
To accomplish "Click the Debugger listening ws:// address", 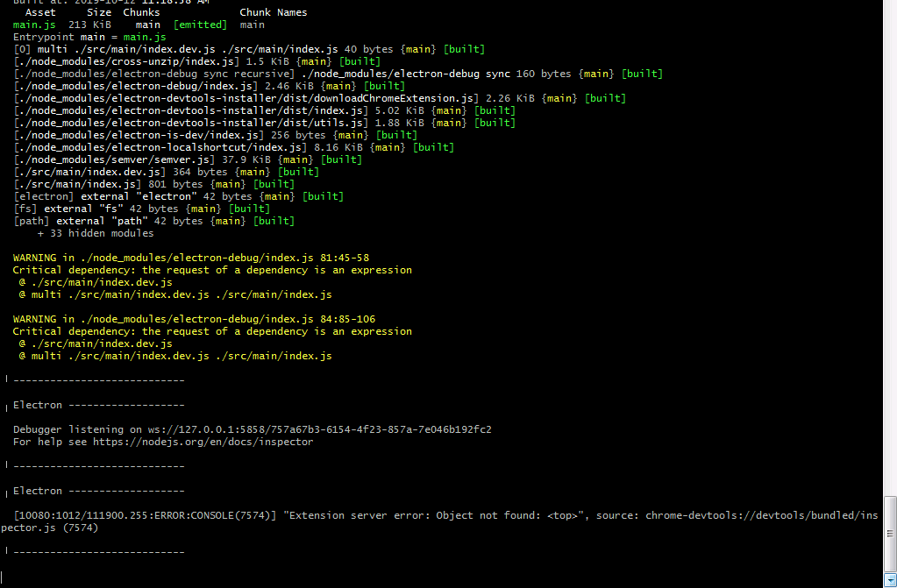I will point(319,429).
